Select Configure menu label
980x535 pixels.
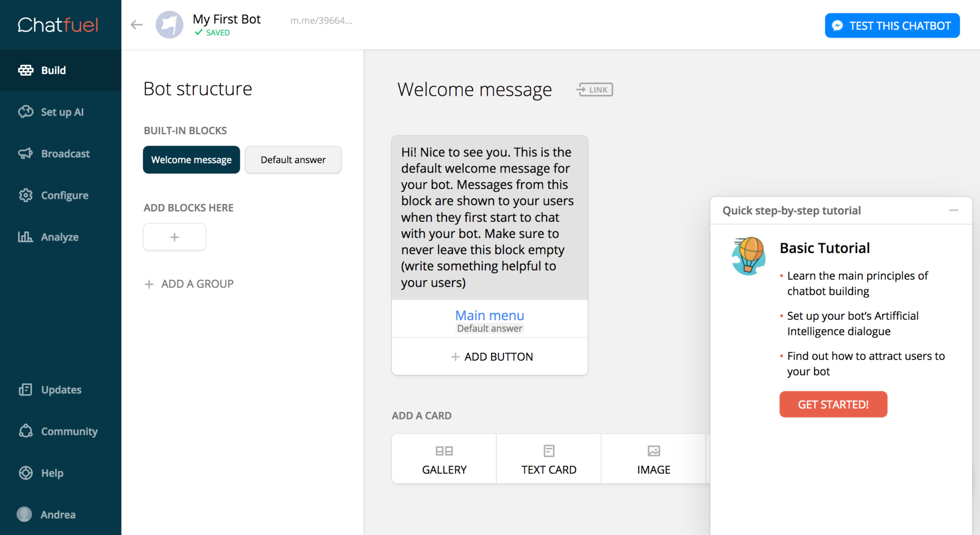(x=65, y=195)
